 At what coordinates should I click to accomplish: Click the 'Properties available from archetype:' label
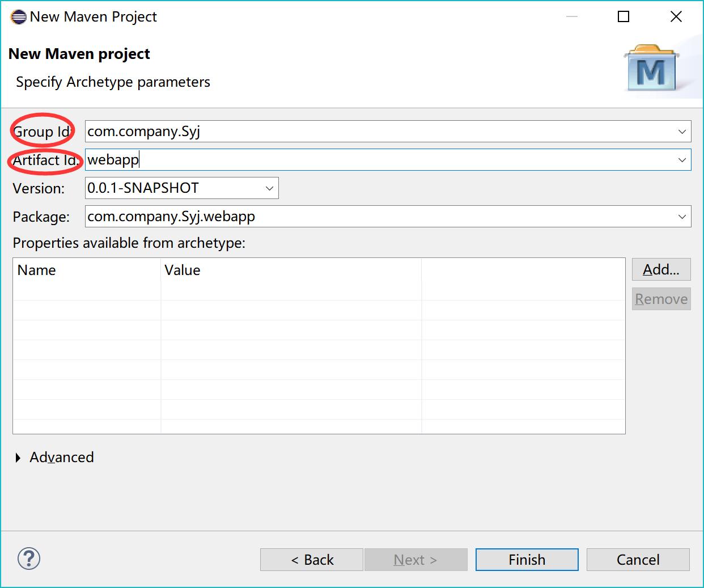tap(129, 243)
